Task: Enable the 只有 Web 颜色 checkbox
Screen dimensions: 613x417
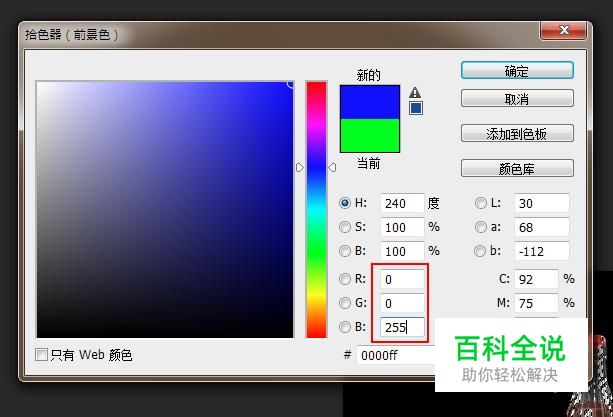Action: coord(41,354)
